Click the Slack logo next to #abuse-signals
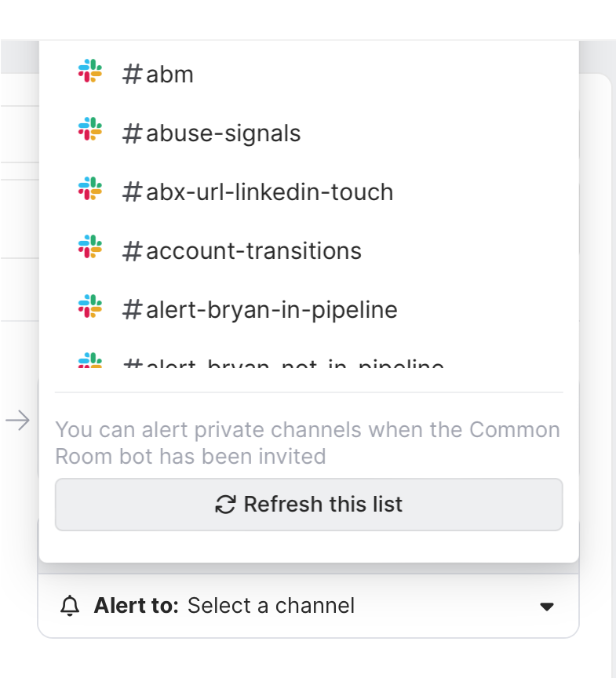This screenshot has width=616, height=678. [x=90, y=131]
